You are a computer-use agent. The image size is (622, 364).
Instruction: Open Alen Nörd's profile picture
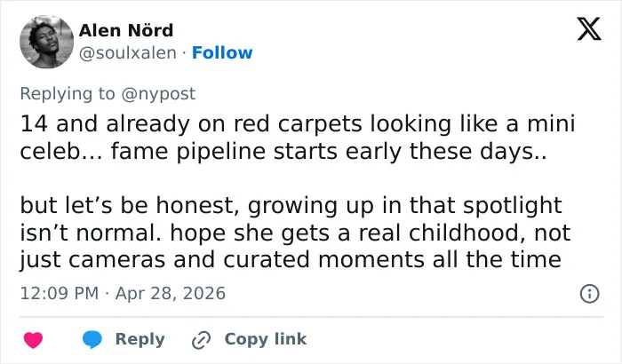pos(46,42)
